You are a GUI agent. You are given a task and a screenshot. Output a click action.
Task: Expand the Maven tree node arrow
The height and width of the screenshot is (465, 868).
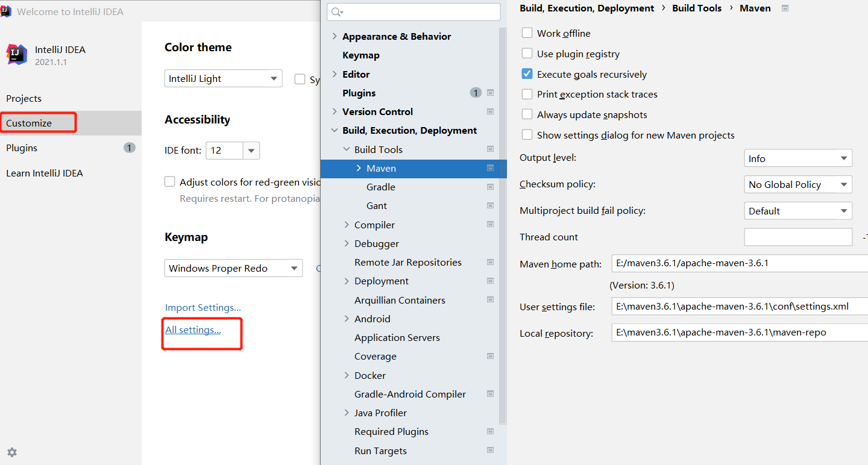(x=359, y=168)
